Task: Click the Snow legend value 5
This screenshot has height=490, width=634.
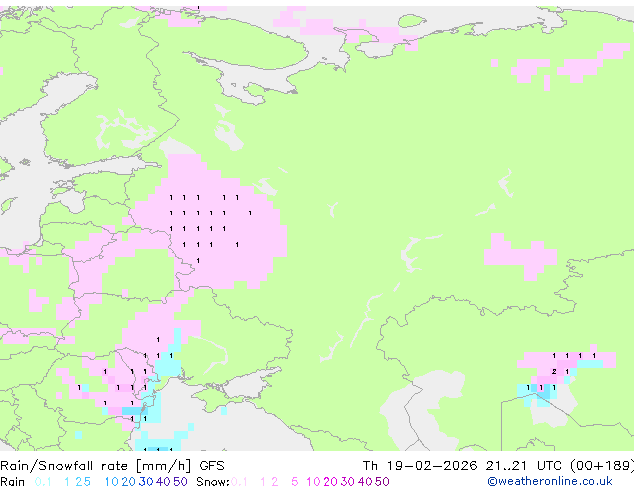Action: tap(295, 482)
